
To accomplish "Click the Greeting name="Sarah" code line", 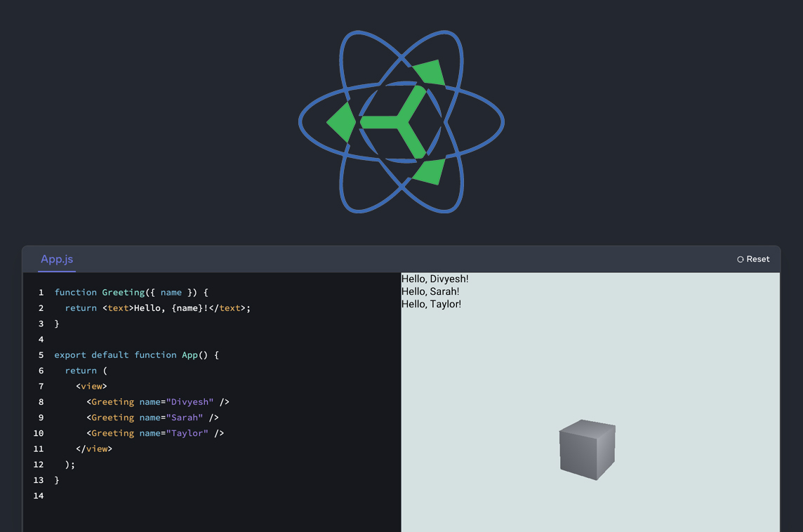I will 152,418.
